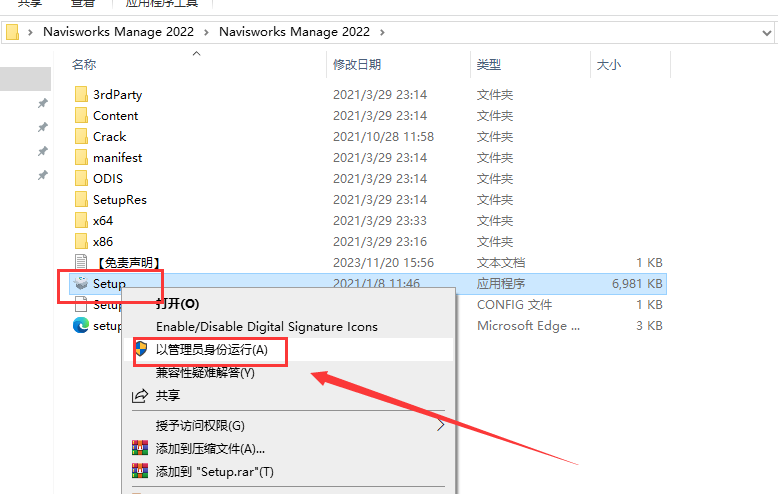This screenshot has height=494, width=778.
Task: Click the Content folder icon
Action: tap(81, 115)
